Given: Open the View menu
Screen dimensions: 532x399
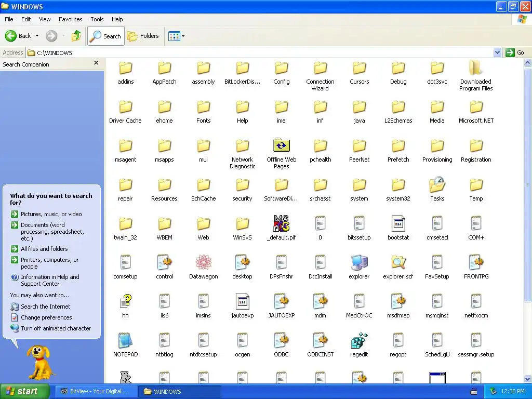Looking at the screenshot, I should (45, 19).
